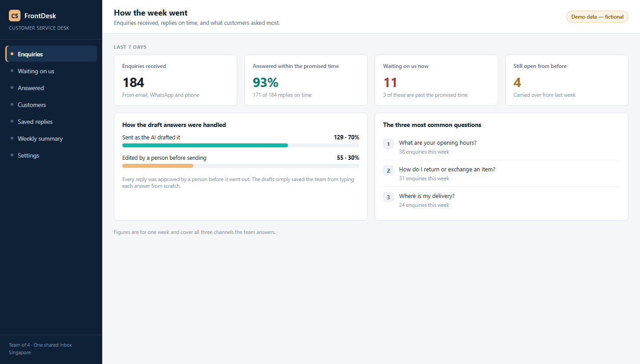Click 'How the week went' page title
The image size is (640, 364).
click(151, 13)
